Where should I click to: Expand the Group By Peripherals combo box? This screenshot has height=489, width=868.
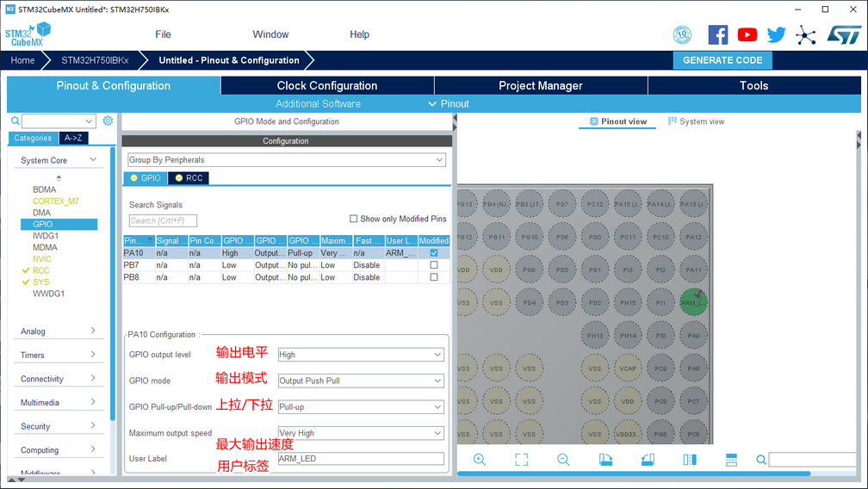pyautogui.click(x=286, y=160)
